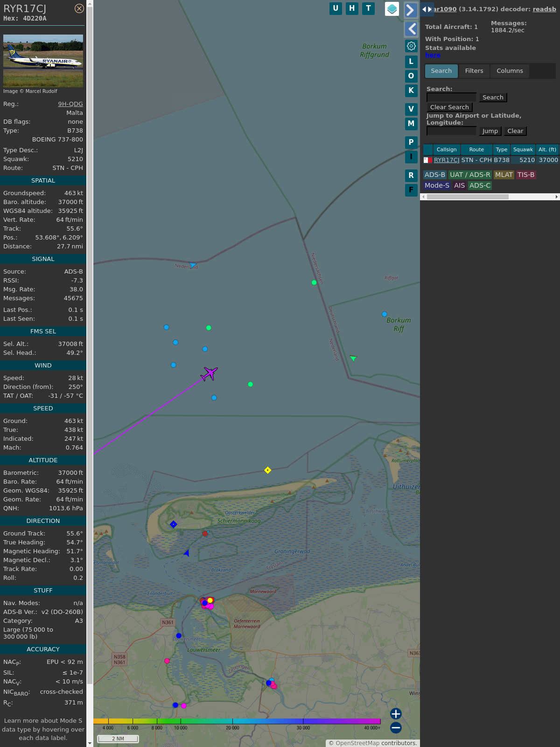560x747 pixels.
Task: Click the sidebar width toggle arrows
Action: [427, 9]
